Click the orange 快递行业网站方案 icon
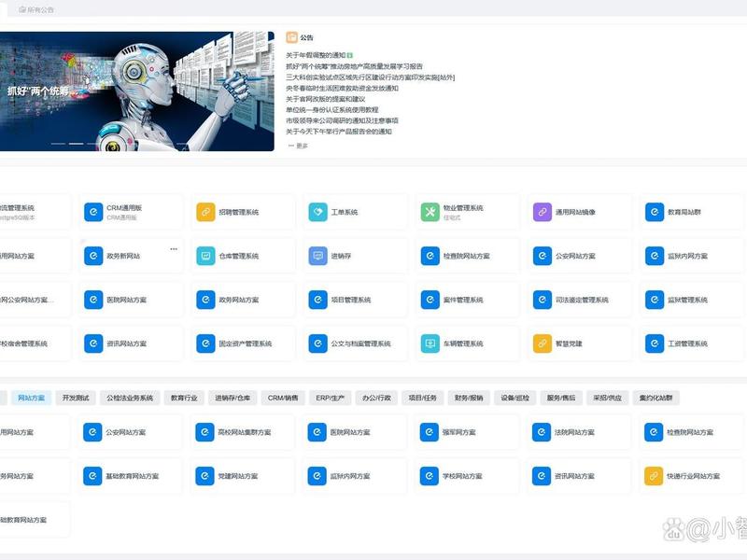 pyautogui.click(x=654, y=476)
